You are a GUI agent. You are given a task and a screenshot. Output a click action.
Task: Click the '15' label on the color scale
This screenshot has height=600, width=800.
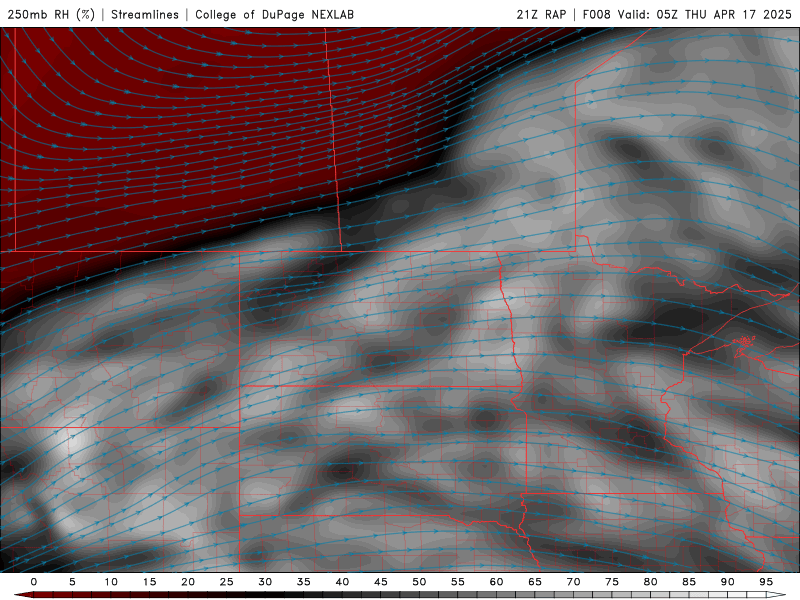click(x=149, y=582)
